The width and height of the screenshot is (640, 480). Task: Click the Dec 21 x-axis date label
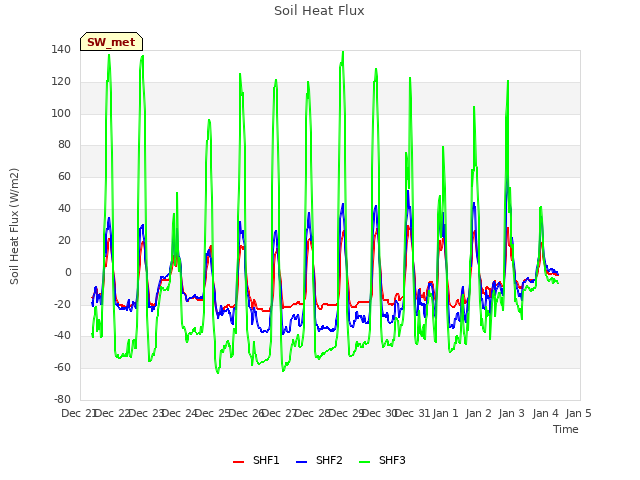coord(78,413)
